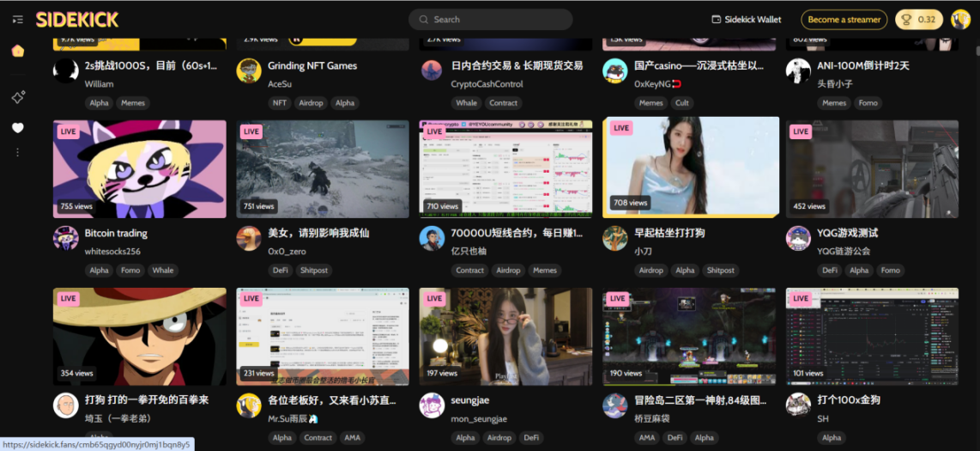The height and width of the screenshot is (451, 980).
Task: Open 0xKeyNG's streamer avatar
Action: pos(615,70)
